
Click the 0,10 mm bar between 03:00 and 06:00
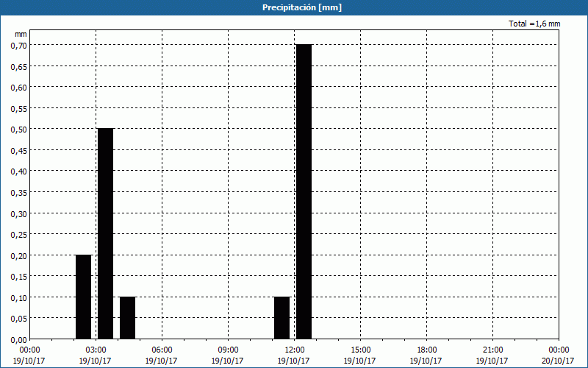[x=127, y=318]
